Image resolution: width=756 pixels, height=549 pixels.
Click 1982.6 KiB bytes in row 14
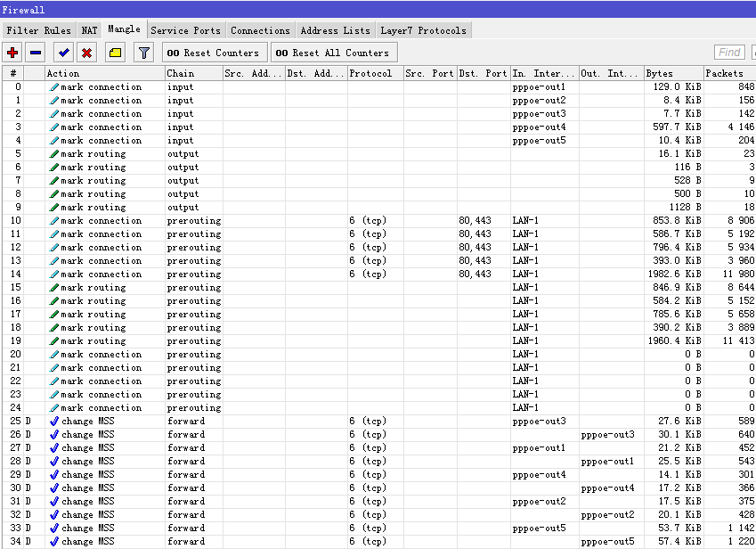(674, 274)
